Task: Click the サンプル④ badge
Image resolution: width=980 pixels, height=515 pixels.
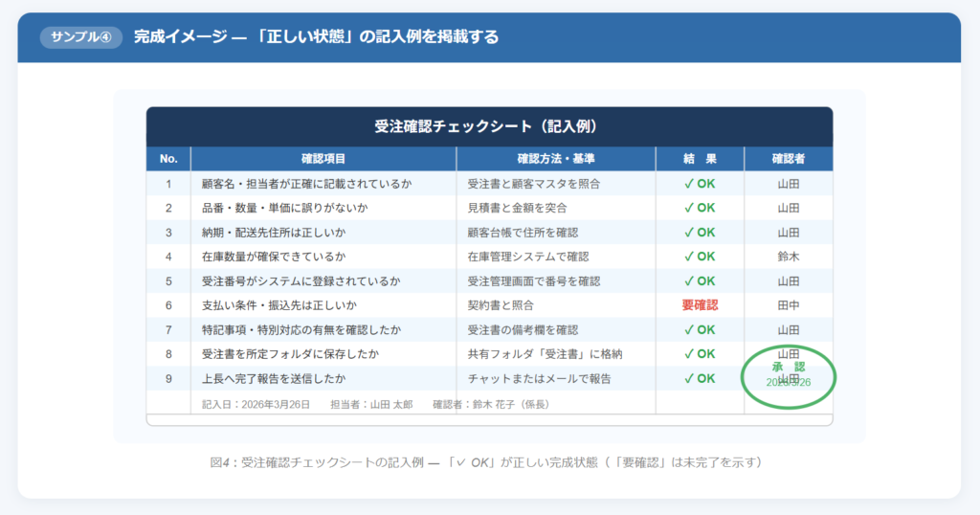Action: 80,37
